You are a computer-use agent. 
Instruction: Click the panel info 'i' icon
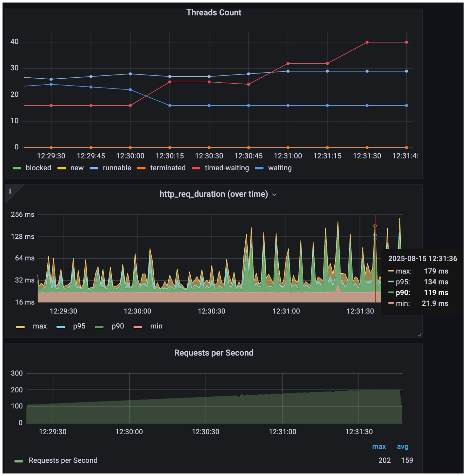10,191
